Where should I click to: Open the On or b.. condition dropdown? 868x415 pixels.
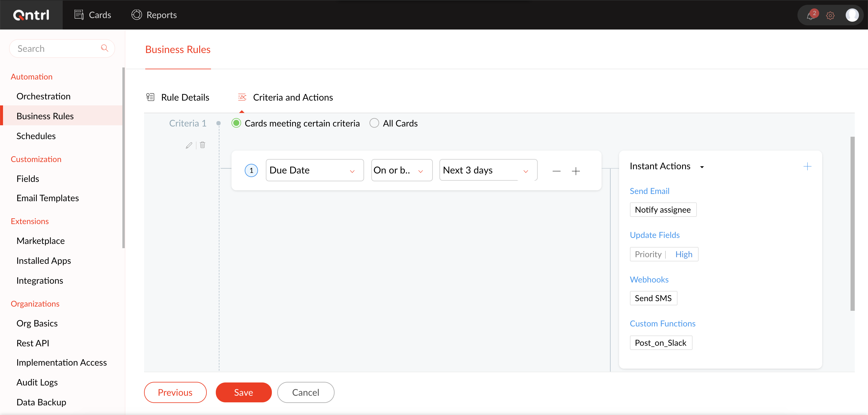(402, 170)
